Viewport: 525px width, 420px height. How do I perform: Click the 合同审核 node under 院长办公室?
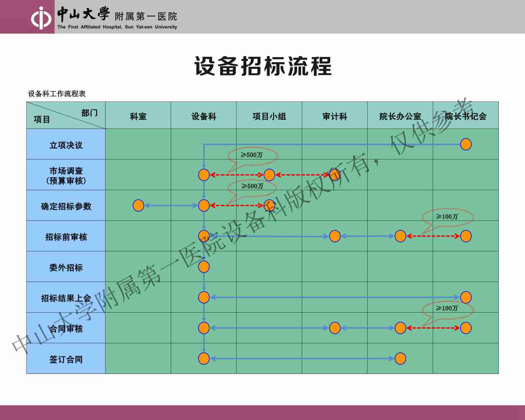(x=400, y=328)
